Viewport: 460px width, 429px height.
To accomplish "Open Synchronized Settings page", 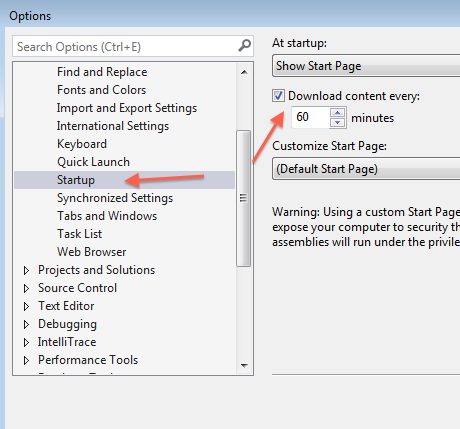I will click(115, 198).
